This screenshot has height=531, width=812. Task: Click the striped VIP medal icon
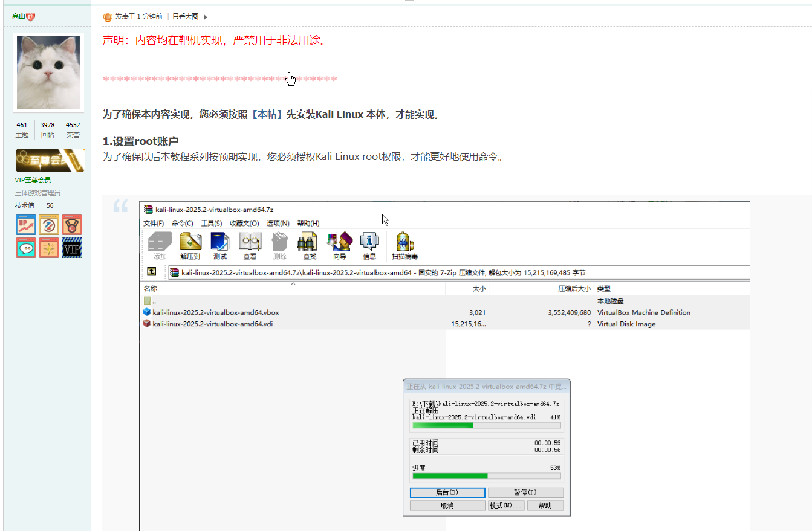(72, 248)
